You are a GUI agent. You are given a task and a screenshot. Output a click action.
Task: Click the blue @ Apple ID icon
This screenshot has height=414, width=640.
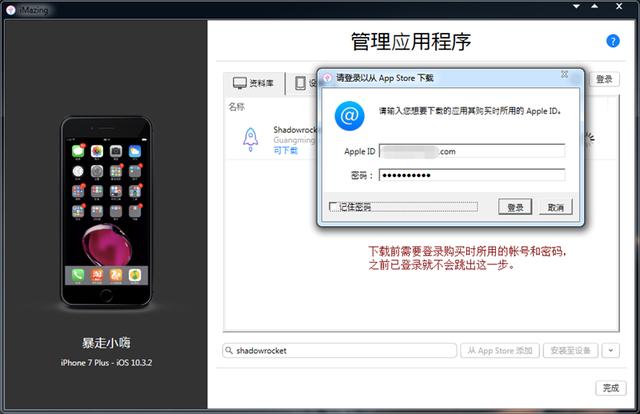349,116
